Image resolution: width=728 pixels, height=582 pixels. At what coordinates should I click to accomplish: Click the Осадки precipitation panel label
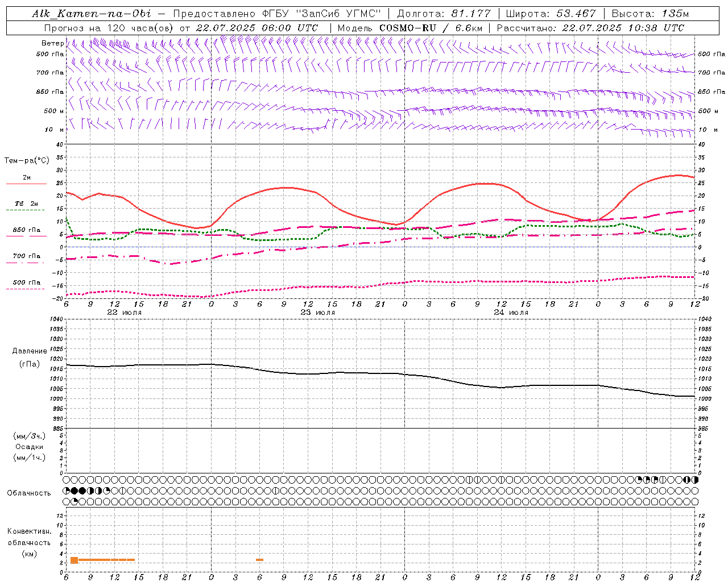click(x=30, y=447)
